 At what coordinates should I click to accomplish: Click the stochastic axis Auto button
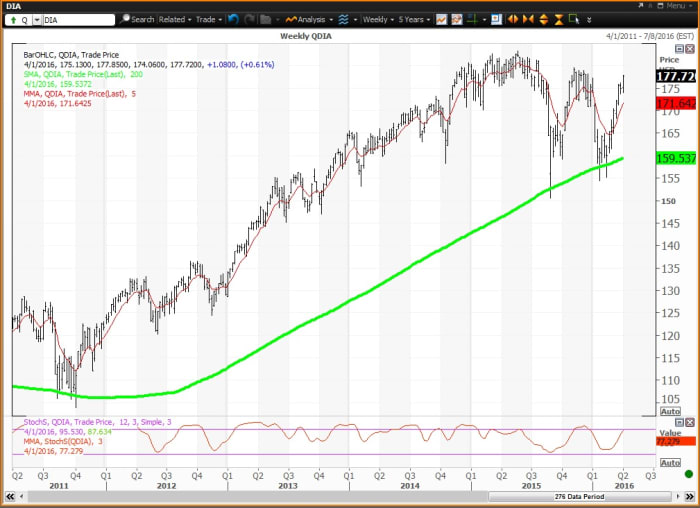click(x=671, y=463)
